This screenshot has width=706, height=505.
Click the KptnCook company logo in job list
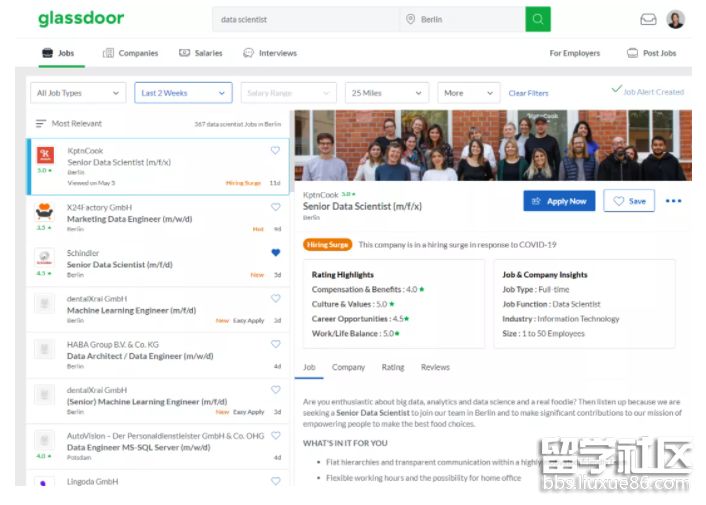(45, 155)
